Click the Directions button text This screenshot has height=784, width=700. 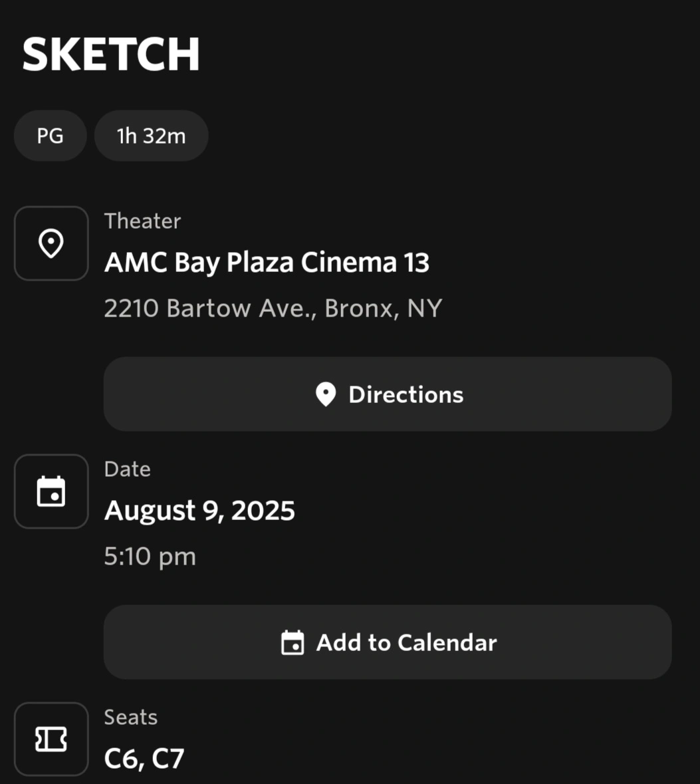[x=406, y=394]
